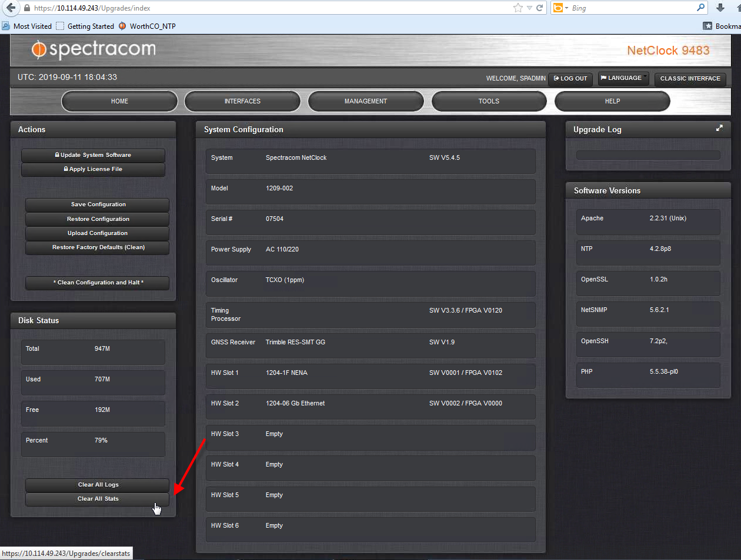Click the OpenSSL version 1.0.2h
This screenshot has width=741, height=560.
[x=659, y=280]
